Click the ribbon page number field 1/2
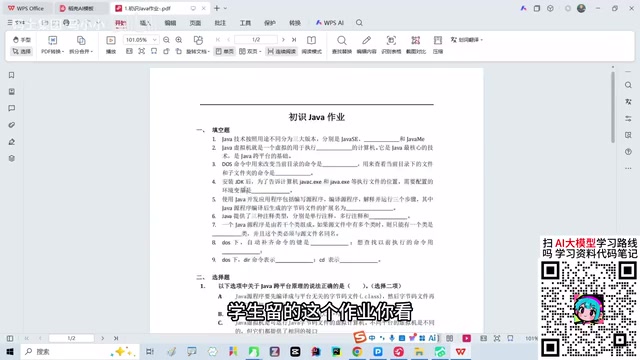 (256, 40)
